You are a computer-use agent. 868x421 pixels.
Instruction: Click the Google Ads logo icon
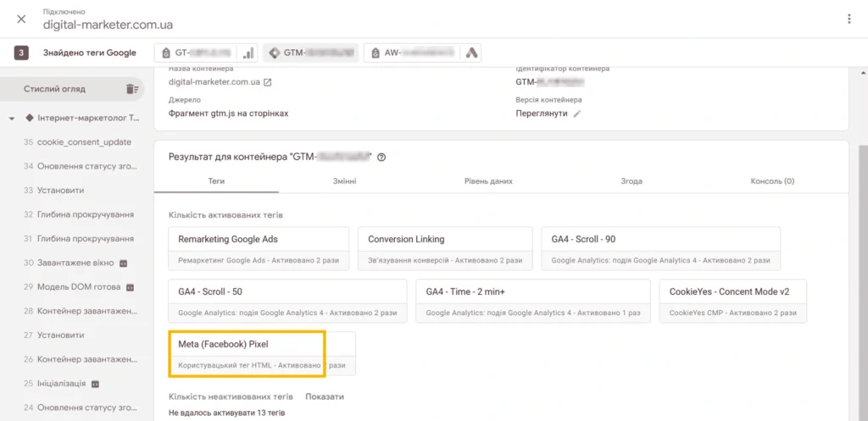pos(471,53)
